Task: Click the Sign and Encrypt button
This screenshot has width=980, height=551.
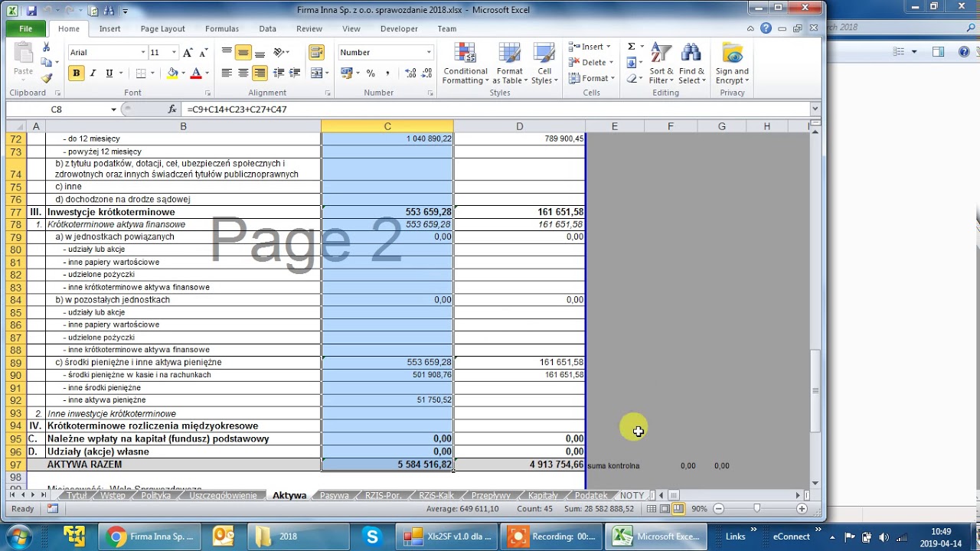Action: pyautogui.click(x=732, y=64)
